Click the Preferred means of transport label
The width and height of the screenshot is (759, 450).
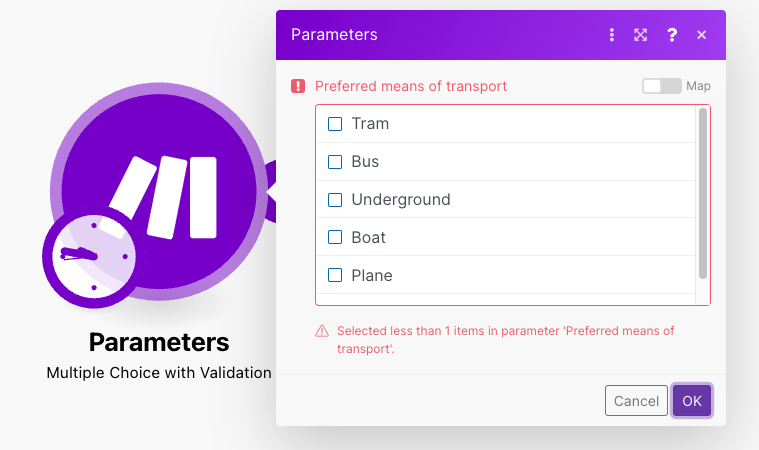411,86
